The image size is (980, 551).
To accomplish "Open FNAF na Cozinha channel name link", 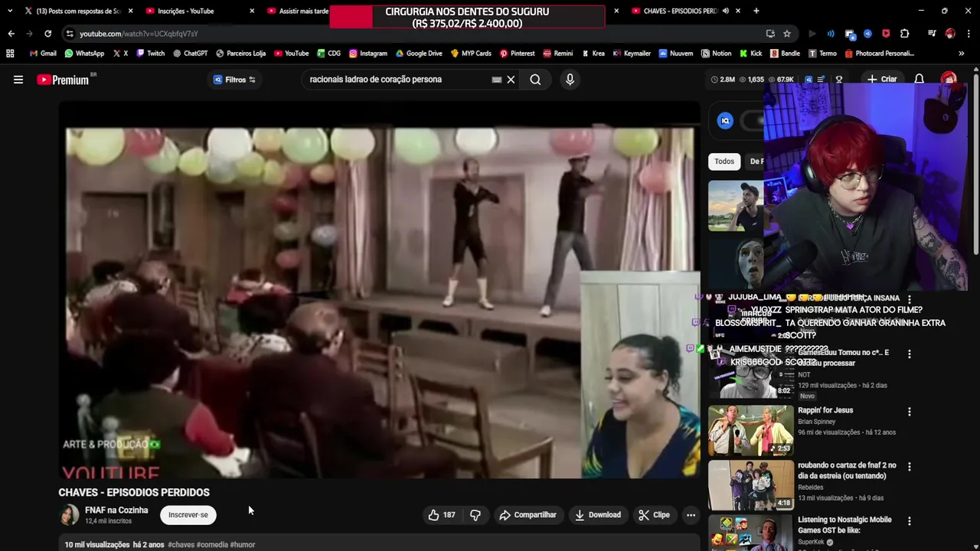I will (116, 510).
